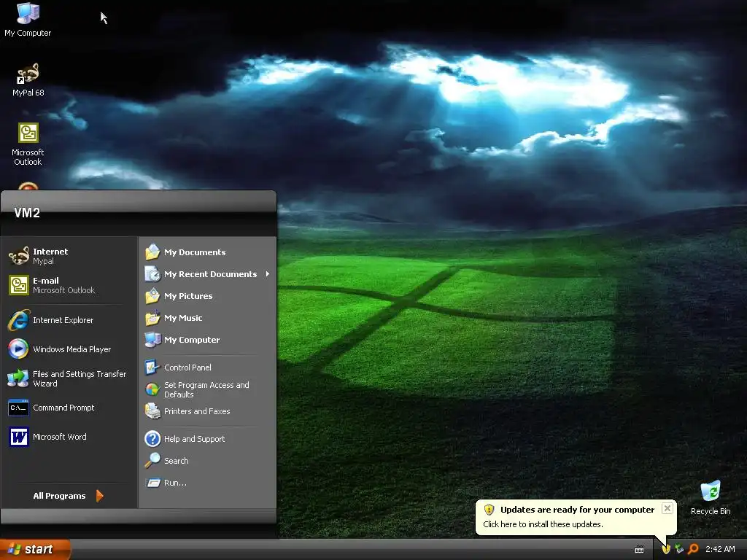The height and width of the screenshot is (560, 747).
Task: Open Search from Start menu
Action: pos(207,461)
